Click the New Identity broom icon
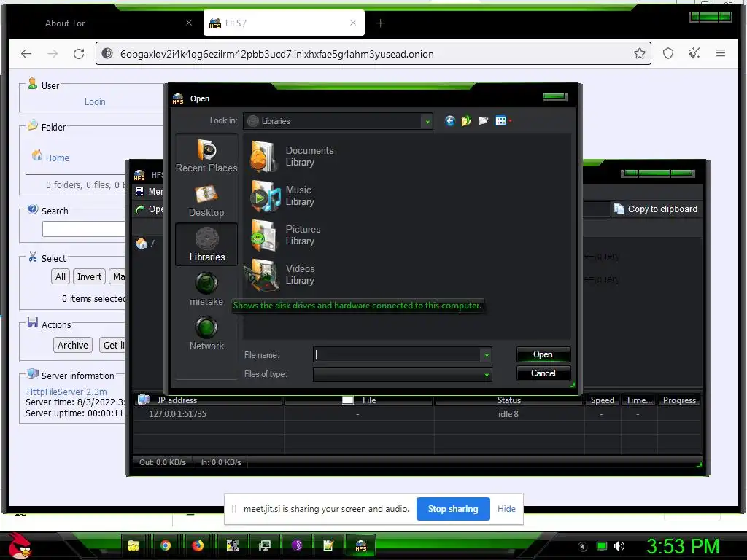The width and height of the screenshot is (747, 560). click(x=694, y=53)
